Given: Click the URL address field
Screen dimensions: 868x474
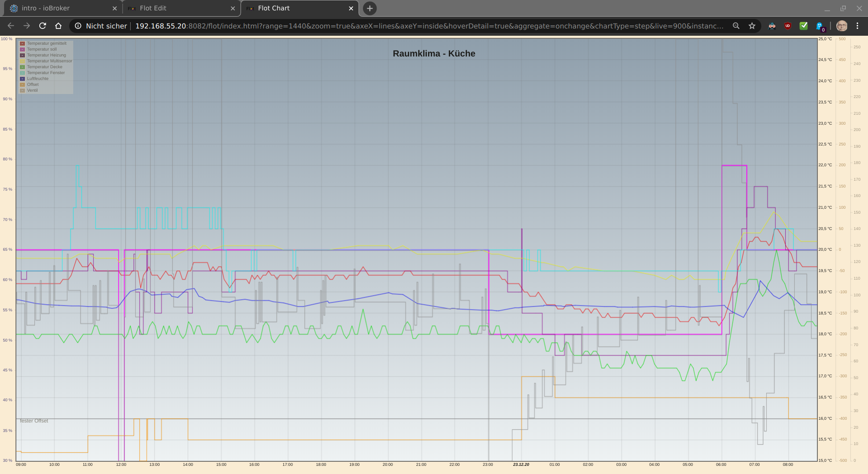Looking at the screenshot, I should (429, 26).
